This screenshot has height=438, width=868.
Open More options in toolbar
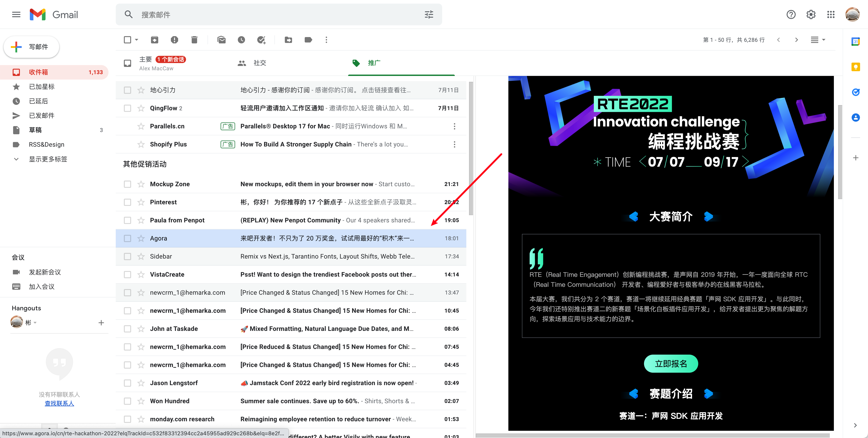(x=326, y=40)
